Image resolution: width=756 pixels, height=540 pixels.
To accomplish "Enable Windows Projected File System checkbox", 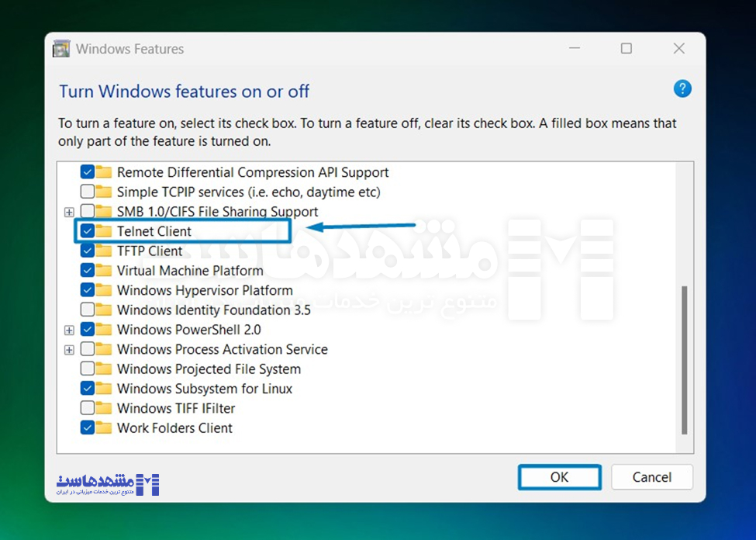I will click(88, 369).
